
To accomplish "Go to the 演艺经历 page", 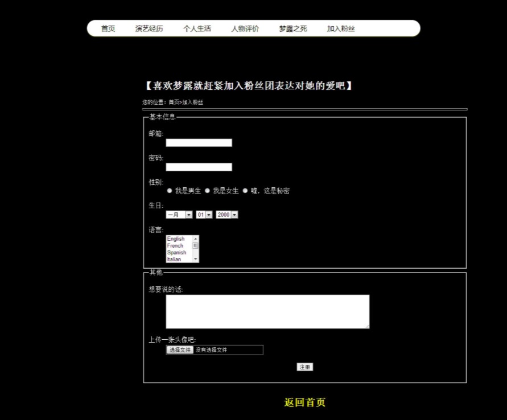I will point(149,28).
